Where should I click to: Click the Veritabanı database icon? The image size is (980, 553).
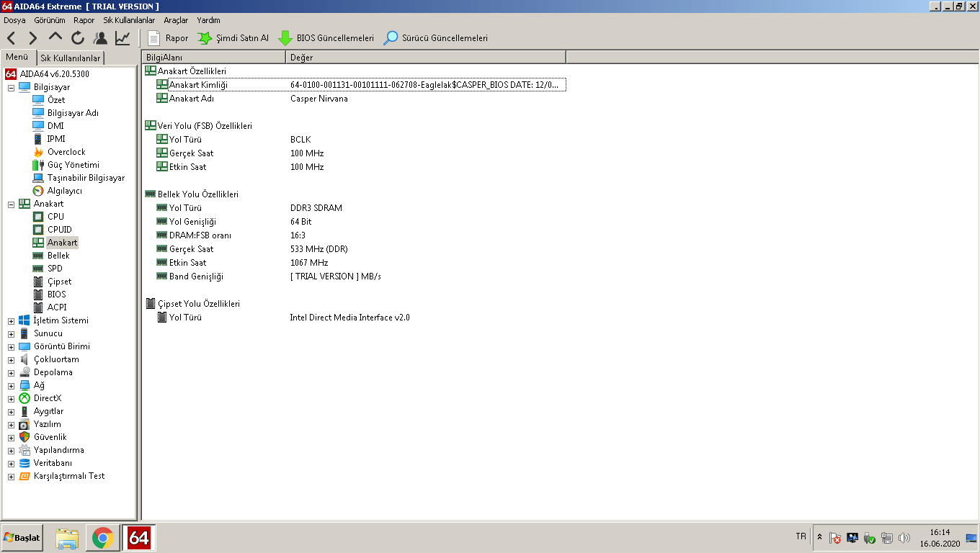click(24, 463)
